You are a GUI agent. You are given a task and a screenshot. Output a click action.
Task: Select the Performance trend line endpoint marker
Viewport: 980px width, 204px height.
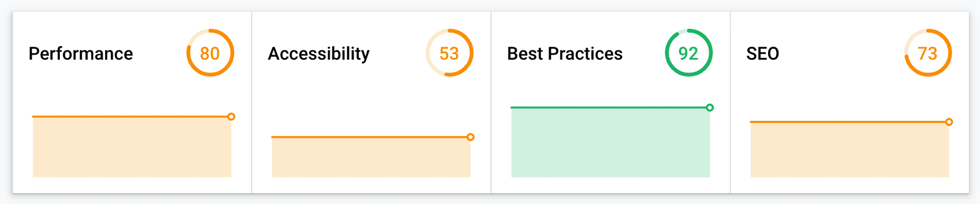tap(231, 117)
